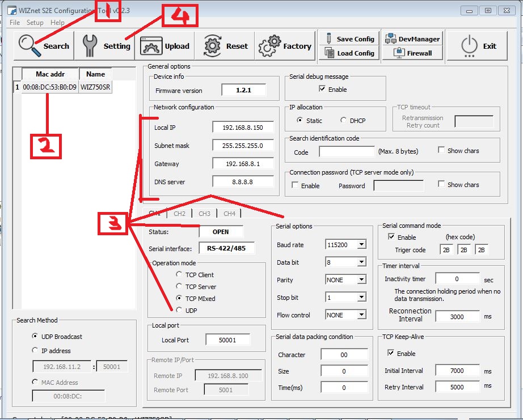The image size is (523, 420).
Task: Click the Keep-Alive Initial Interval field
Action: point(457,370)
